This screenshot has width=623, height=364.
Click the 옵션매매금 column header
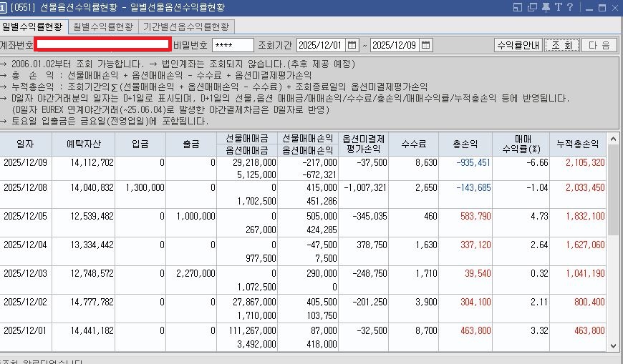pyautogui.click(x=247, y=150)
